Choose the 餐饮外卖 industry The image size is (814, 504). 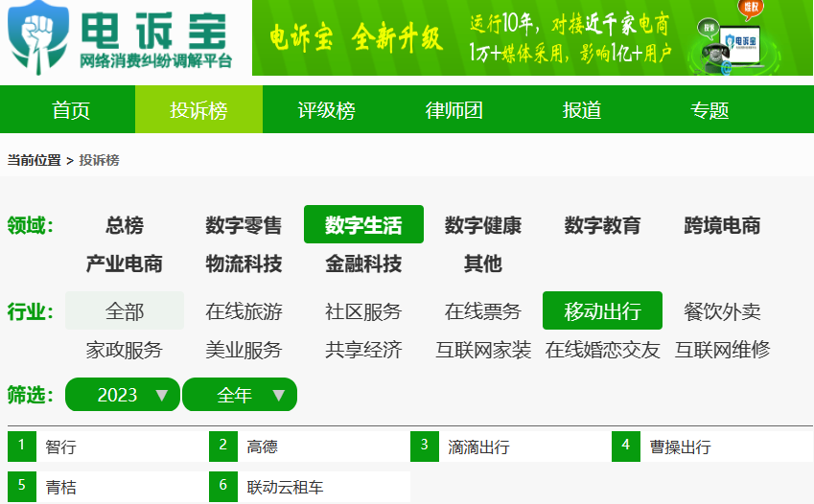[722, 310]
